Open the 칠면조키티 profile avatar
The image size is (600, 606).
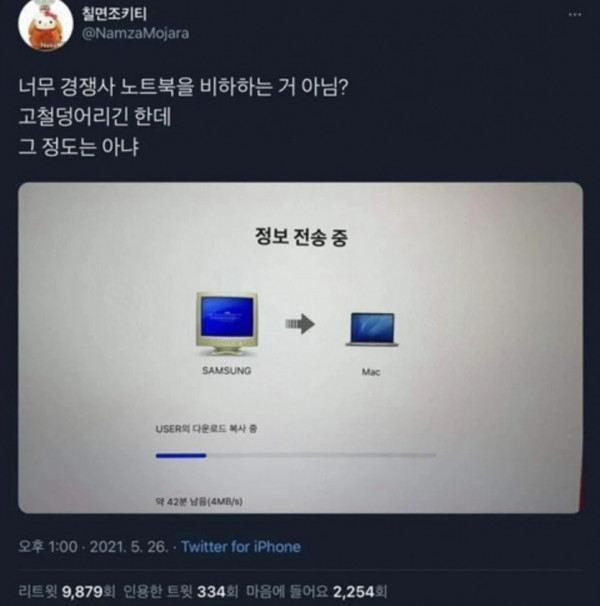pyautogui.click(x=46, y=24)
